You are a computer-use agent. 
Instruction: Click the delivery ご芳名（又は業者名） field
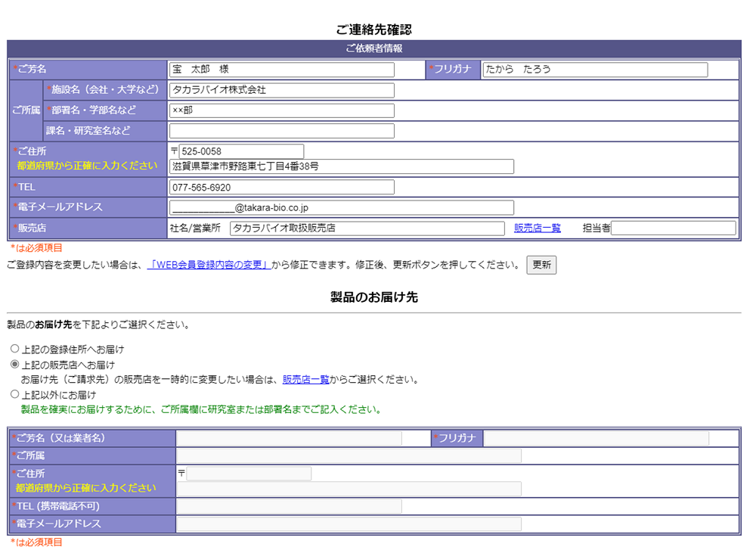289,438
